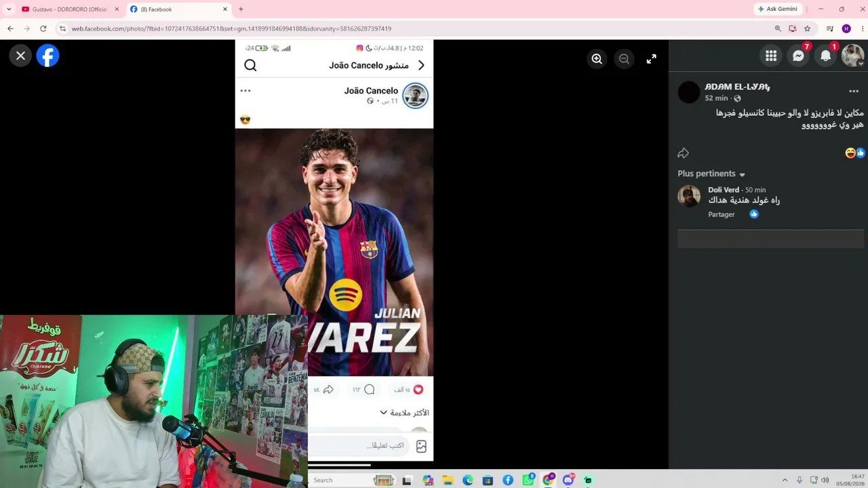
Task: Open the post options three-dot menu
Action: (x=854, y=91)
